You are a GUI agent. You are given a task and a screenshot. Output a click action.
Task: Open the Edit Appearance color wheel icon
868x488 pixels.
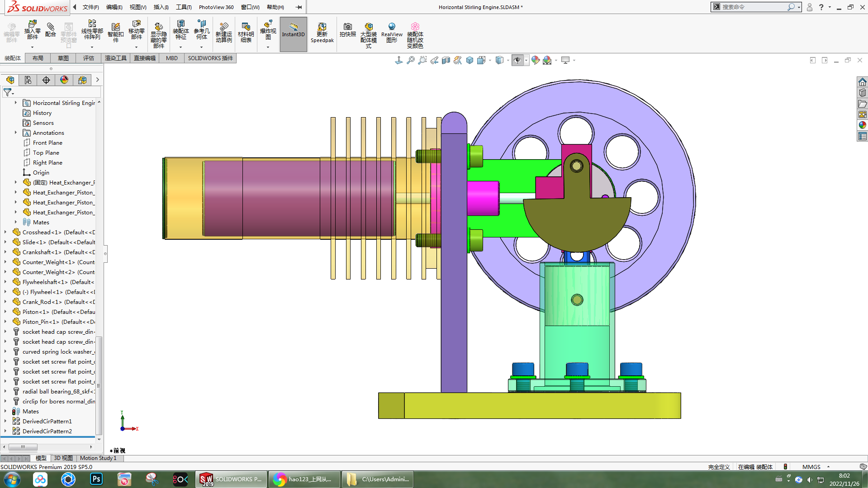[536, 60]
